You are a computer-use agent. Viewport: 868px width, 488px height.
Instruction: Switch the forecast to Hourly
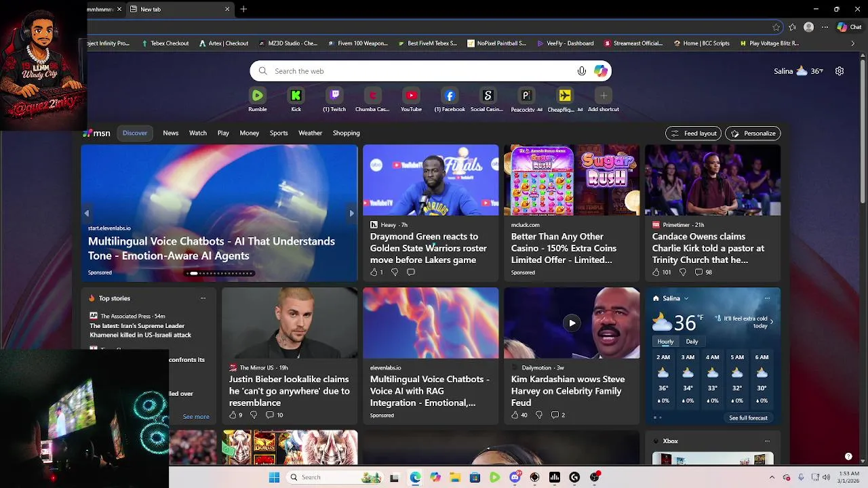[x=665, y=342]
